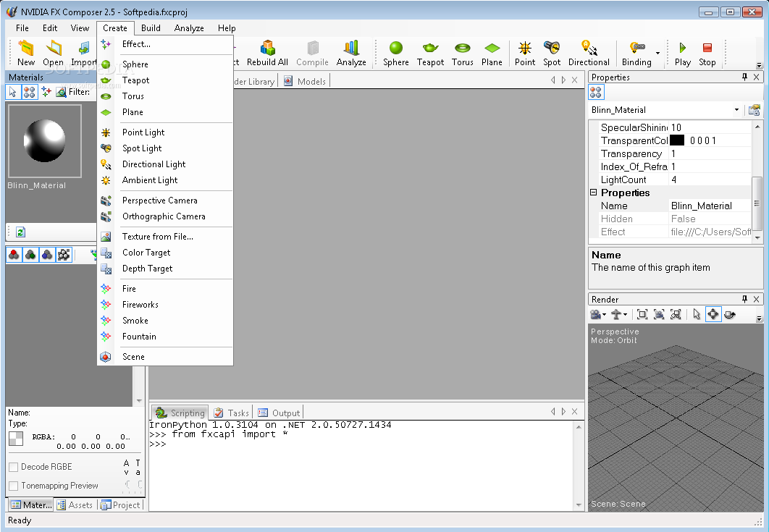Toggle the select arrow tool in Materials panel
The width and height of the screenshot is (769, 532).
click(13, 92)
